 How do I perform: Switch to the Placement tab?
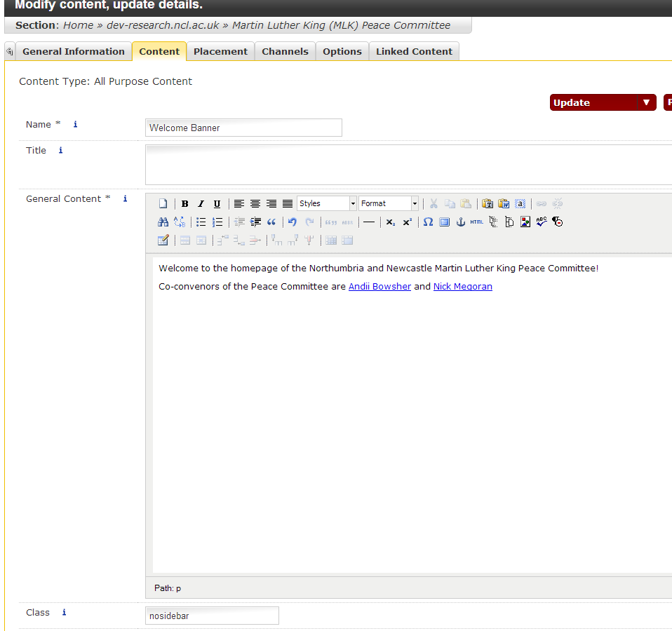coord(220,51)
